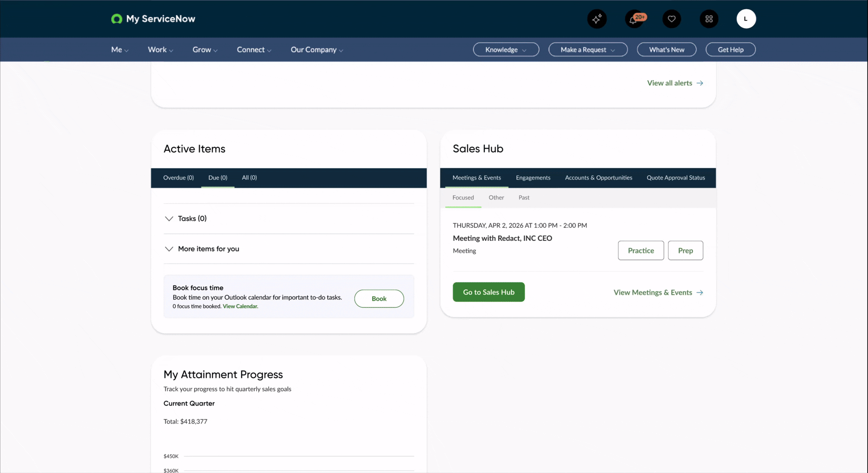
Task: Click the Go to Sales Hub button
Action: [x=488, y=292]
